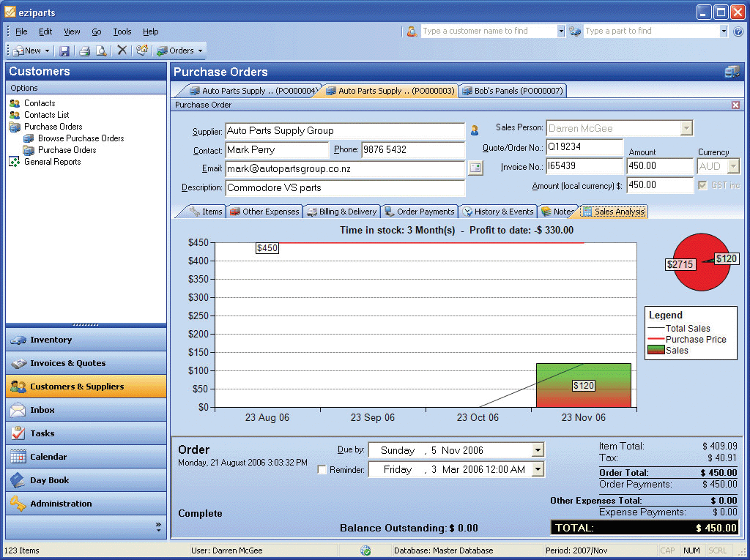Open Customers & Suppliers section

tap(86, 387)
